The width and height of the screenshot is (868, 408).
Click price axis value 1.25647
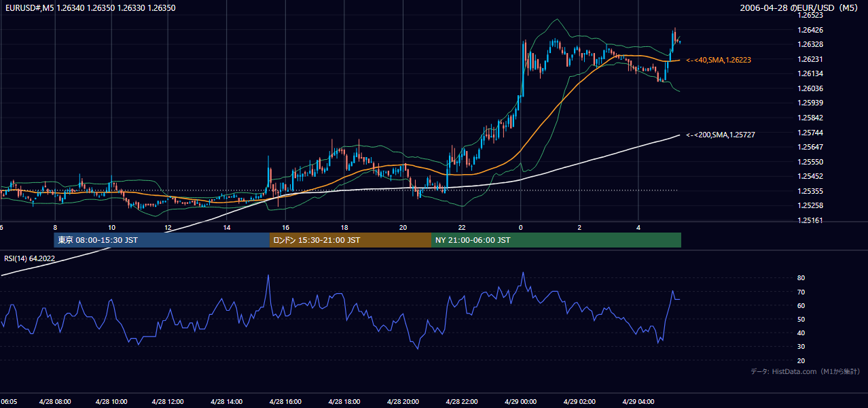point(810,147)
